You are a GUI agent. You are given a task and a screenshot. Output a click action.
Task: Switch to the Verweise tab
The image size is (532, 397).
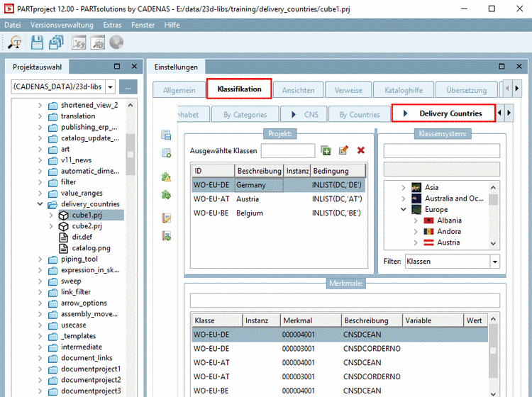(348, 90)
